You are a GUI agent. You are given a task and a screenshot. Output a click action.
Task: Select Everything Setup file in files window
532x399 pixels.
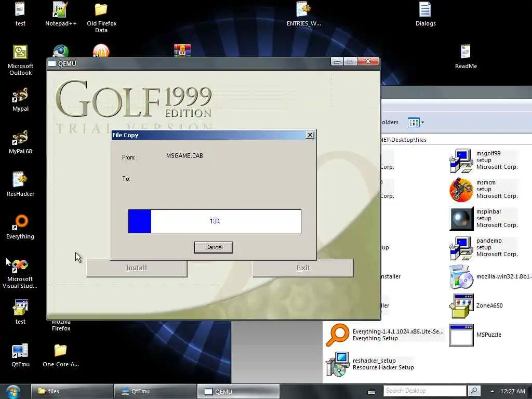[x=384, y=335]
